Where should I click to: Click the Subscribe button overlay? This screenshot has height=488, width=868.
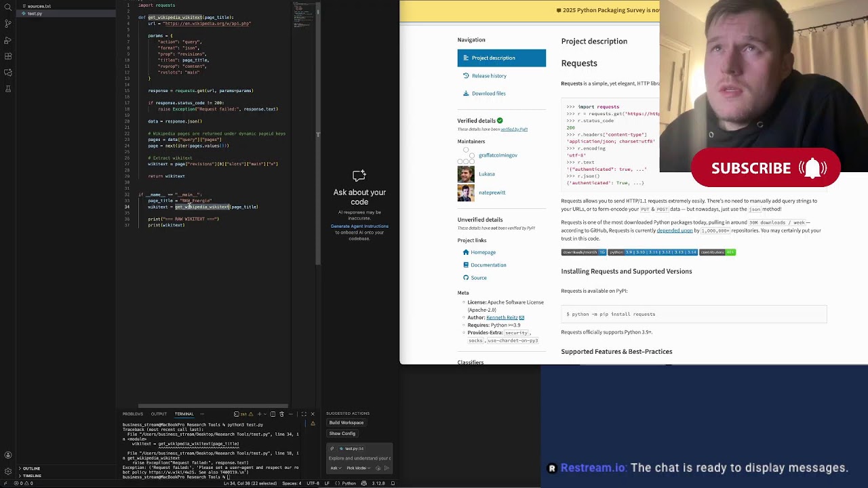click(x=766, y=168)
